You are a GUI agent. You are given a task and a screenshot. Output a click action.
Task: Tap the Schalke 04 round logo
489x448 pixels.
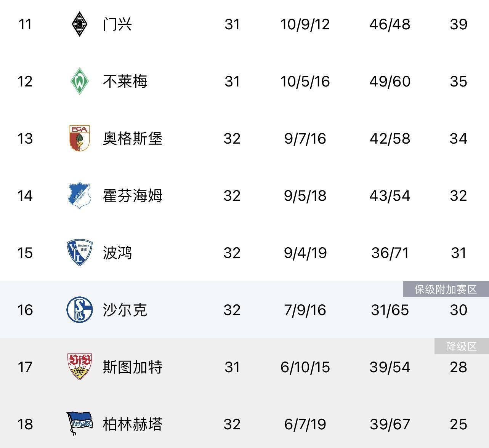[x=79, y=310]
